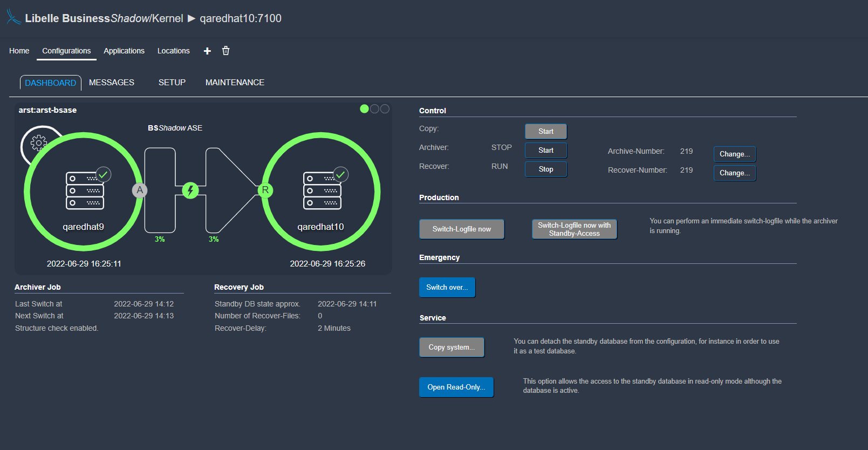Select the first green view indicator dot
The height and width of the screenshot is (450, 868).
[364, 109]
